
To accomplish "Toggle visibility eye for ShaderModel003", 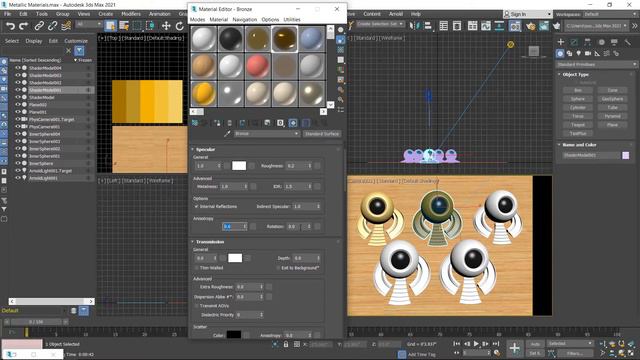I will click(18, 76).
